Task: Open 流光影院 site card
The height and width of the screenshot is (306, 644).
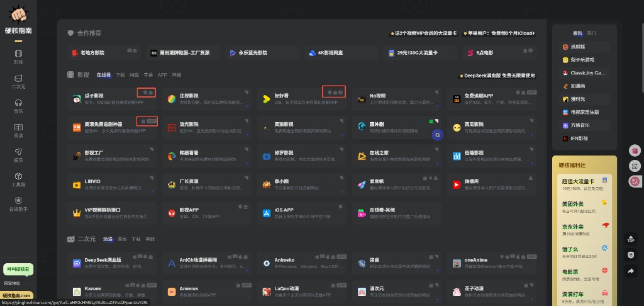Action: 206,127
